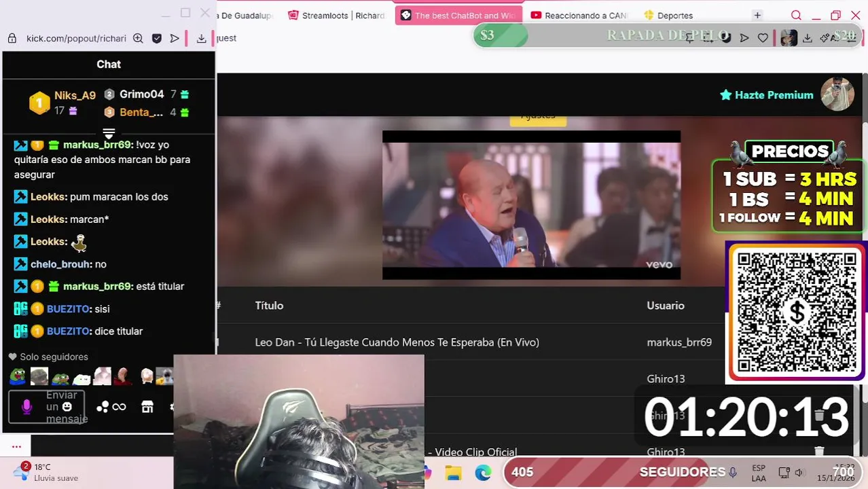Click the Solo seguidores heart label
Image resolution: width=868 pixels, height=489 pixels.
point(48,357)
